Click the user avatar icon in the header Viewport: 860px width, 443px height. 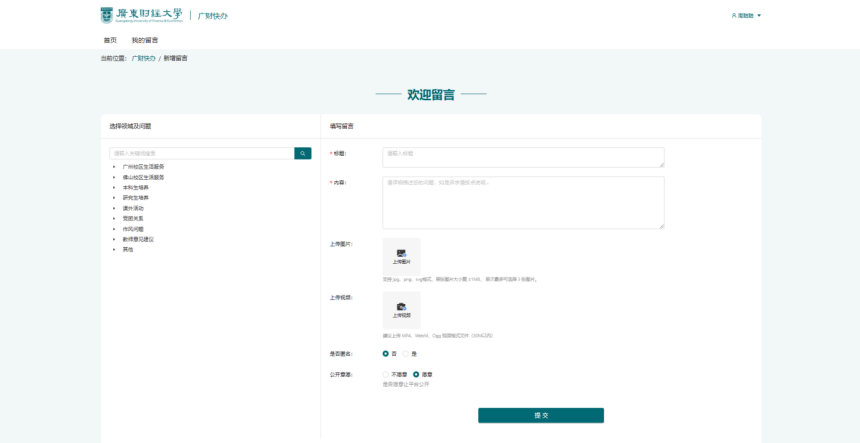click(x=734, y=15)
